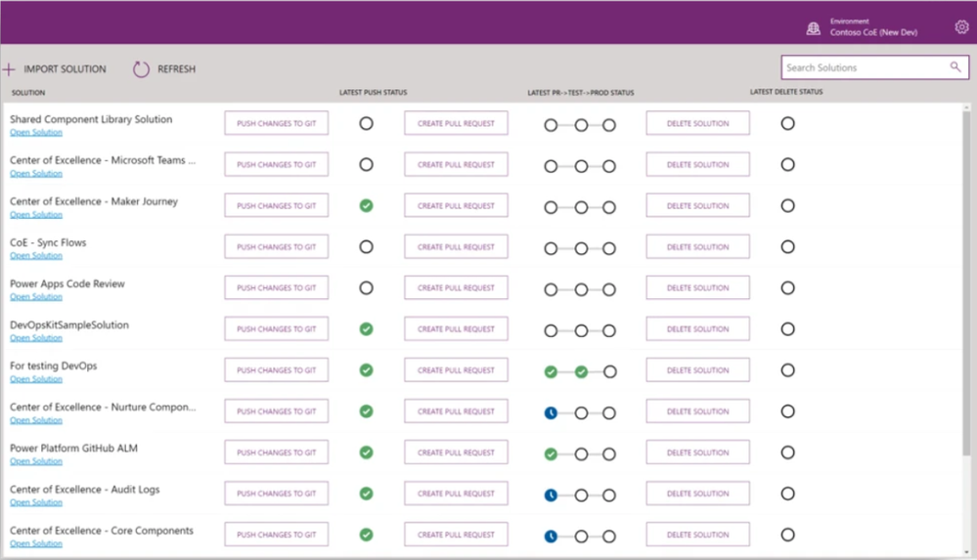Click Push Changes to Git for Audit Logs
The height and width of the screenshot is (560, 977).
tap(277, 494)
